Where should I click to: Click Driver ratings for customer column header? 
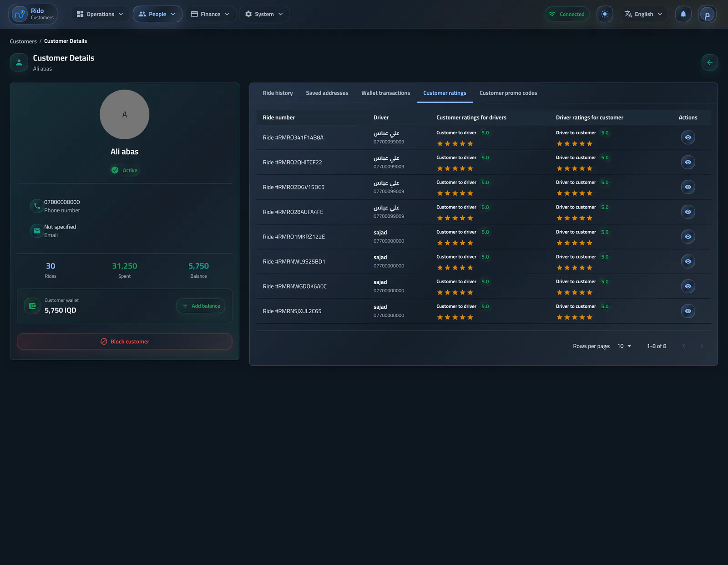pyautogui.click(x=590, y=117)
